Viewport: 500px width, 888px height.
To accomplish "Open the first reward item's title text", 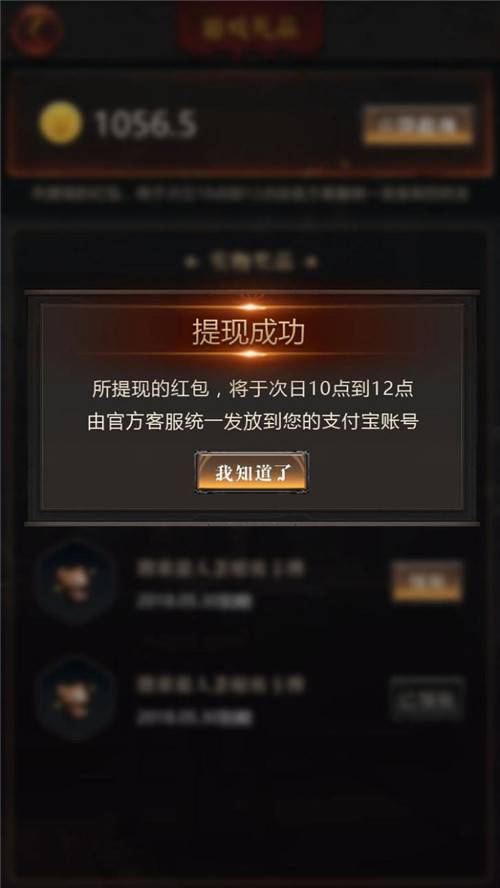I will coord(221,567).
